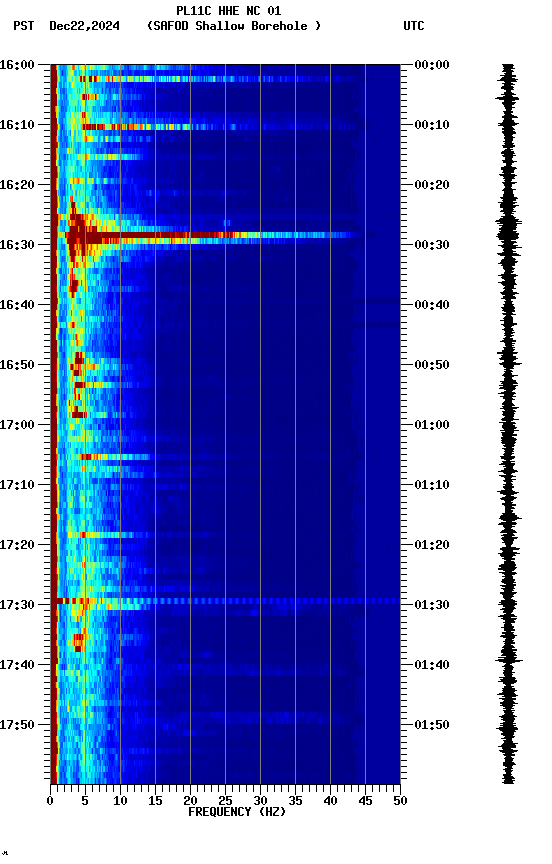Click the 30 Hz frequency tick label
Image resolution: width=552 pixels, height=864 pixels.
tap(260, 802)
